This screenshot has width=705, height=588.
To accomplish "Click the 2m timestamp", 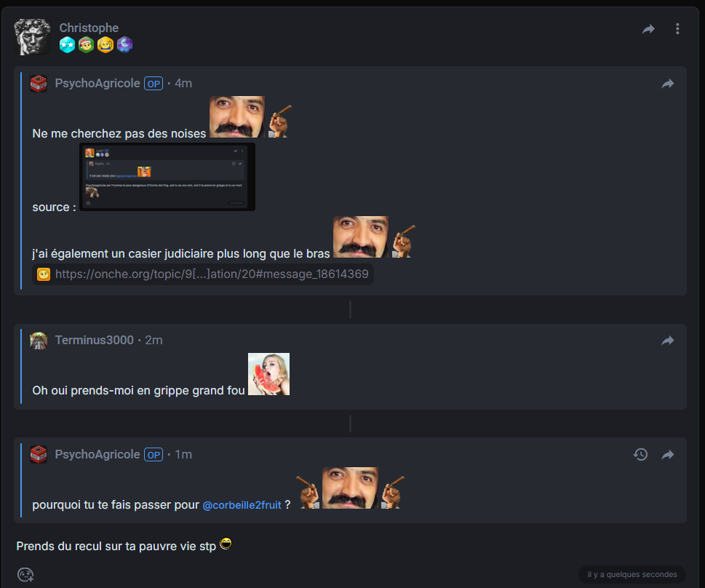I will (x=154, y=340).
